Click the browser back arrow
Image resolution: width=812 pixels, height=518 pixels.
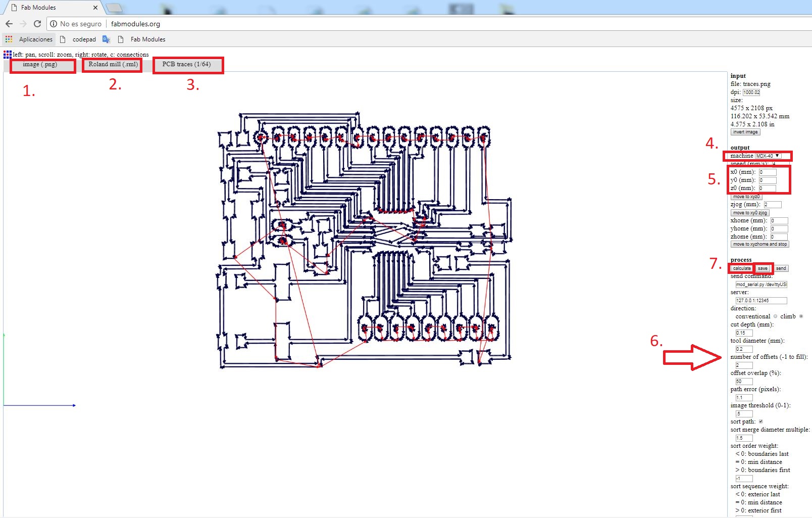coord(9,24)
